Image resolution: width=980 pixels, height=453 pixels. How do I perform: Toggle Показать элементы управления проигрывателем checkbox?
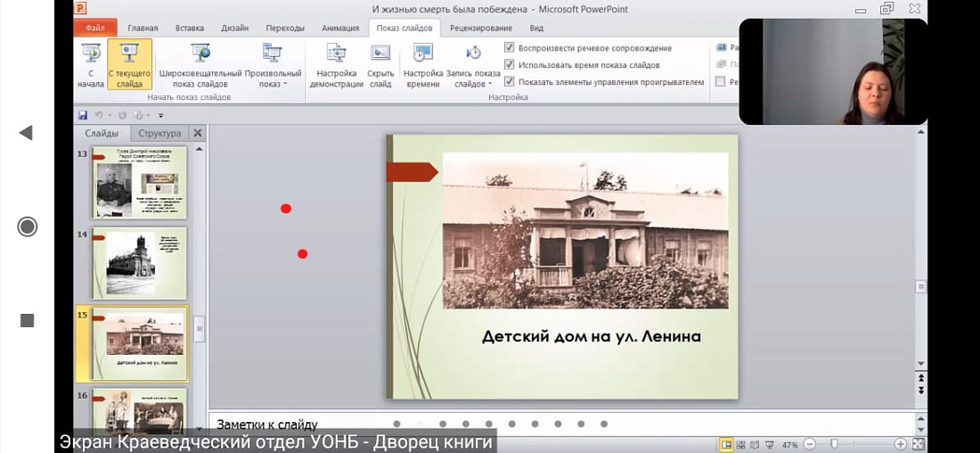point(510,82)
